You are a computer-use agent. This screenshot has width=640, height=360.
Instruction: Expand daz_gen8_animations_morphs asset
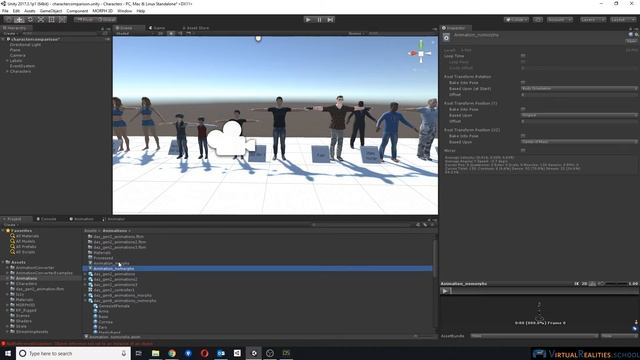(85, 295)
